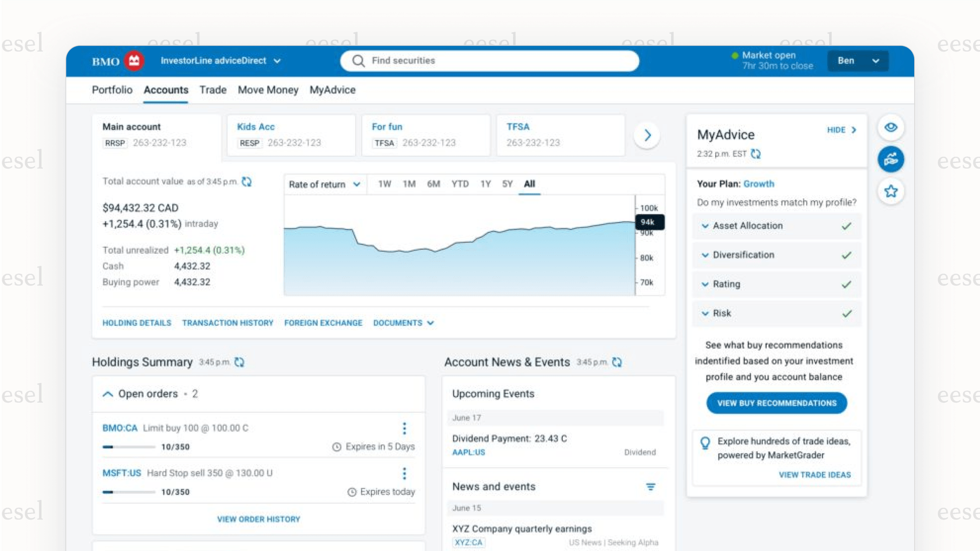Select the 1Y chart time range
The width and height of the screenshot is (980, 551).
pyautogui.click(x=485, y=184)
